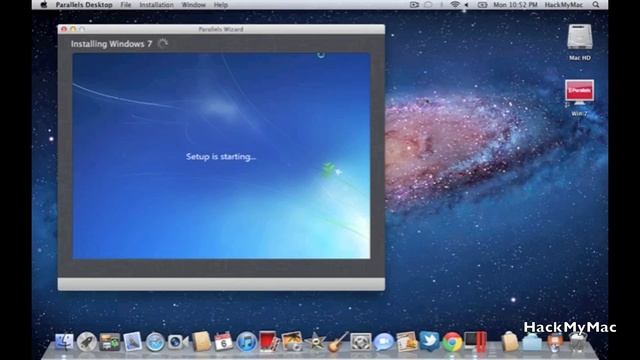Viewport: 640px width, 360px height.
Task: Open Twitter app from the dock
Action: [x=429, y=341]
